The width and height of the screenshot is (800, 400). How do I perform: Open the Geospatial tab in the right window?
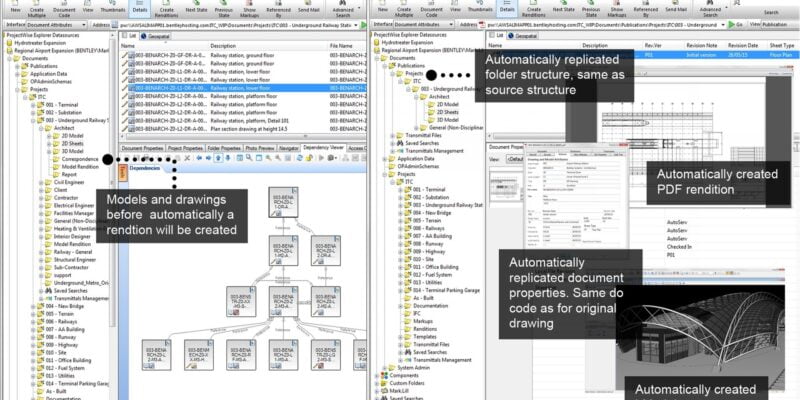pos(522,36)
